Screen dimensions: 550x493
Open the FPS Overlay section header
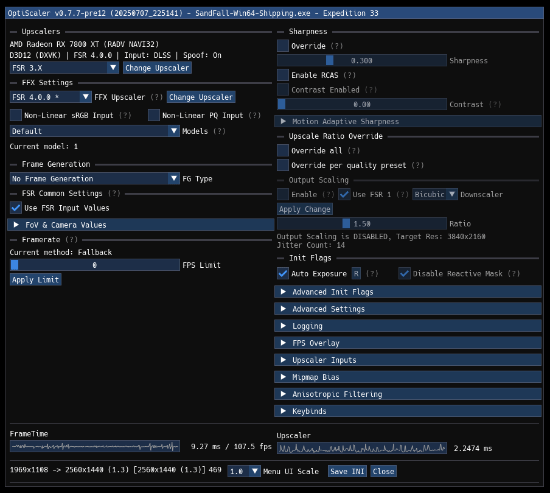pyautogui.click(x=408, y=343)
